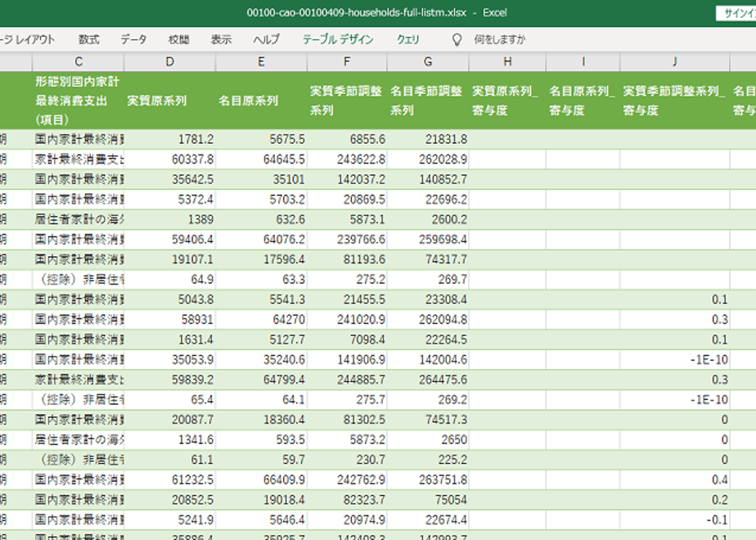This screenshot has width=756, height=540.
Task: Click the 0.4 contribution cell
Action: point(674,479)
